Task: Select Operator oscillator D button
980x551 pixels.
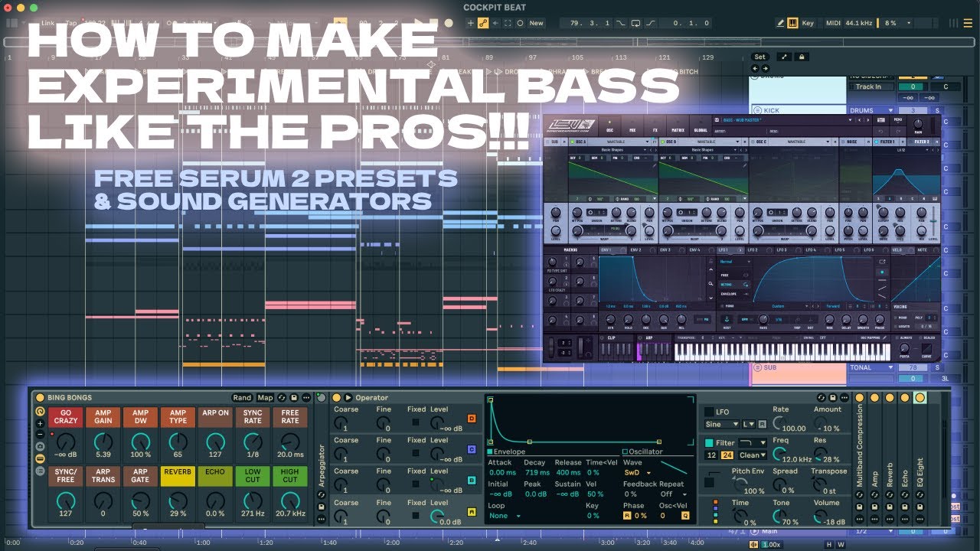Action: (x=472, y=419)
